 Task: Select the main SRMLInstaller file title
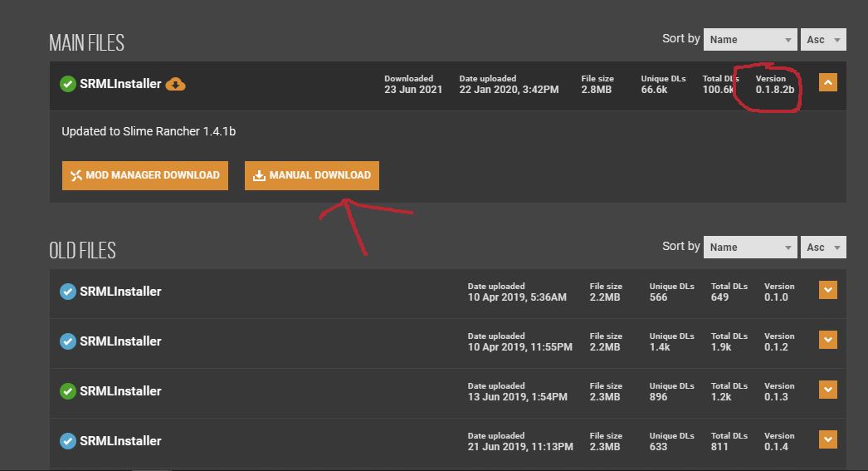pyautogui.click(x=120, y=84)
